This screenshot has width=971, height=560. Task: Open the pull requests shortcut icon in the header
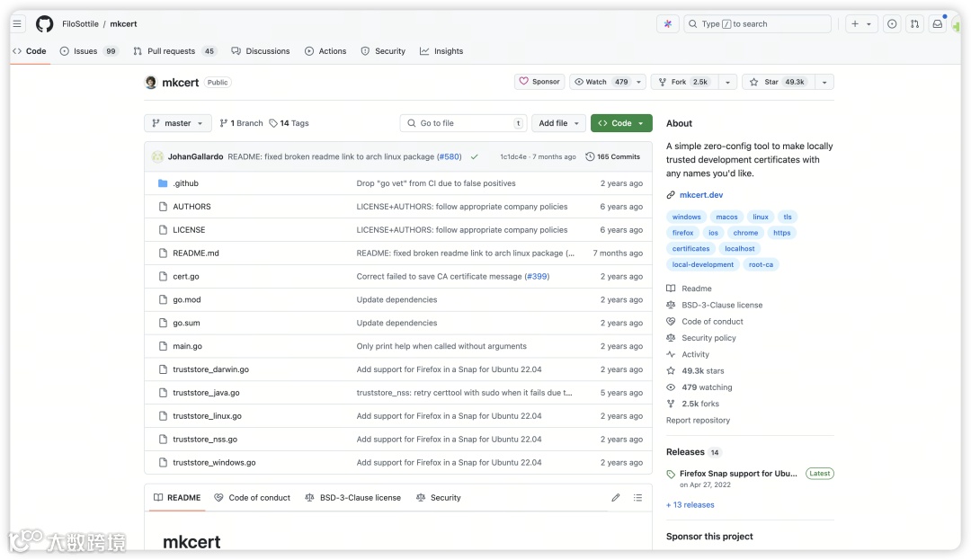click(x=914, y=24)
